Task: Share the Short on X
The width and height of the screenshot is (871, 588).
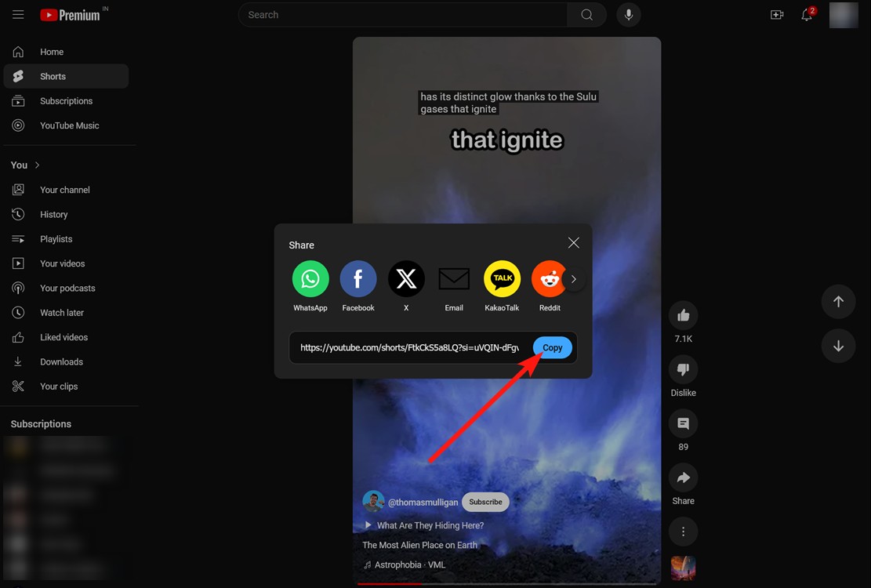Action: tap(406, 278)
